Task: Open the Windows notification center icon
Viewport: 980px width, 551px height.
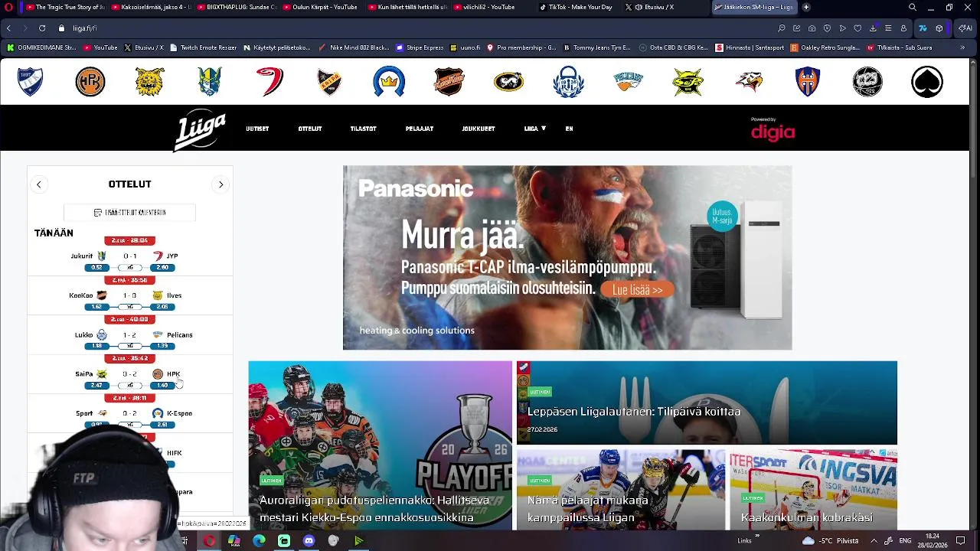Action: [x=960, y=541]
